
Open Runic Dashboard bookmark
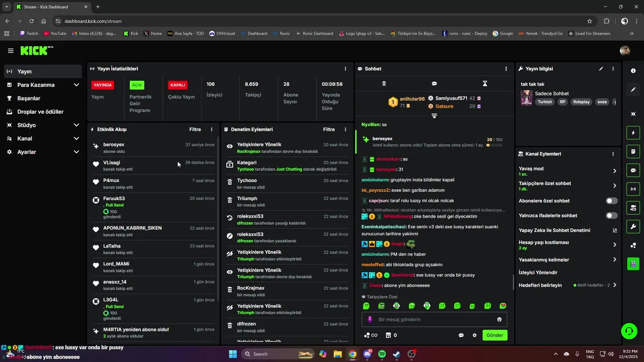(314, 33)
